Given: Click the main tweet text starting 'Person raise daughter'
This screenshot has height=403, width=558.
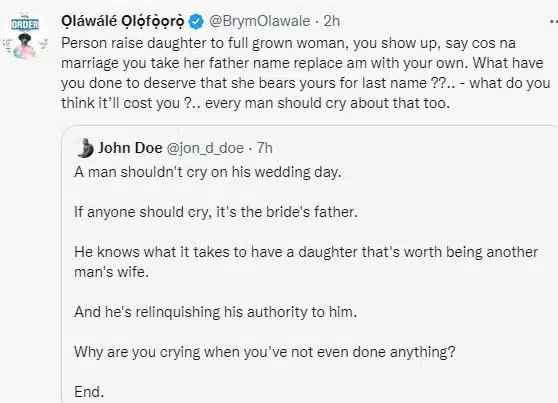Looking at the screenshot, I should click(306, 73).
